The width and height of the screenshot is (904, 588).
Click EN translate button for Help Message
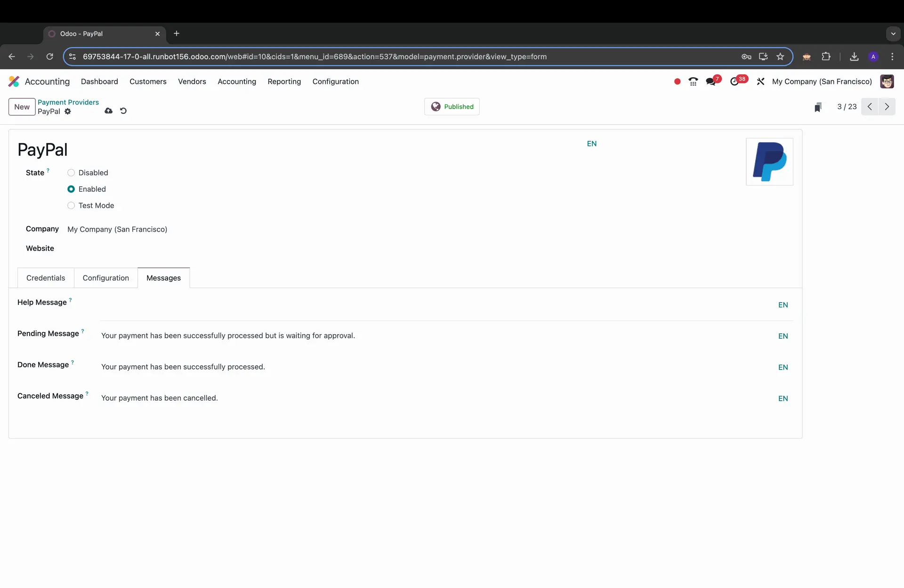click(x=783, y=305)
